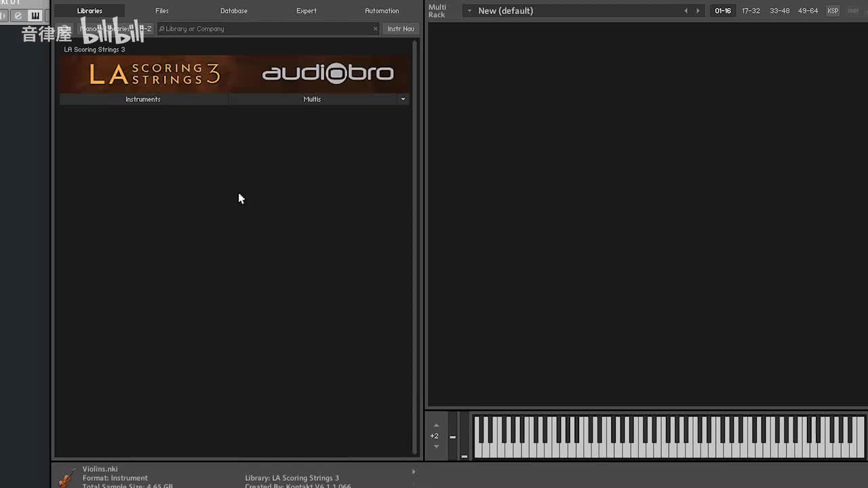
Task: Click the 'Library: LA Scoring Strings 3' info text
Action: pyautogui.click(x=292, y=478)
